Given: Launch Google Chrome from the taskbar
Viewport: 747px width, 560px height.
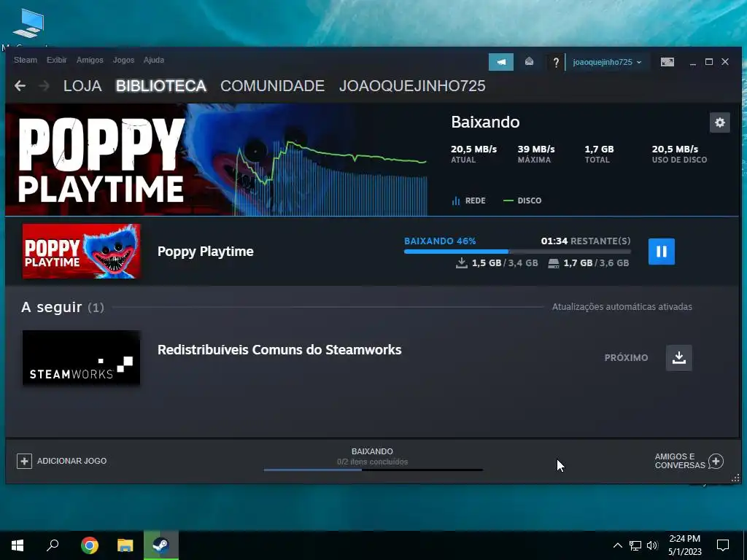Looking at the screenshot, I should click(90, 545).
